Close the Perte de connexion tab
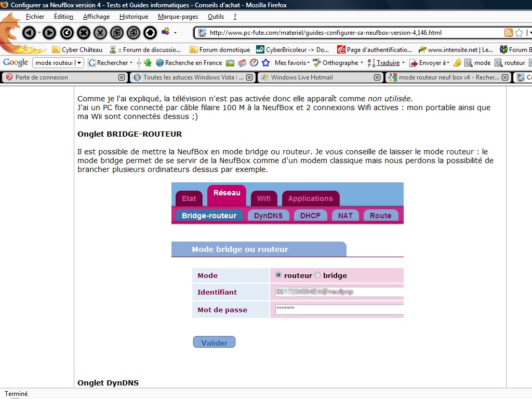The image size is (532, 399). [121, 77]
